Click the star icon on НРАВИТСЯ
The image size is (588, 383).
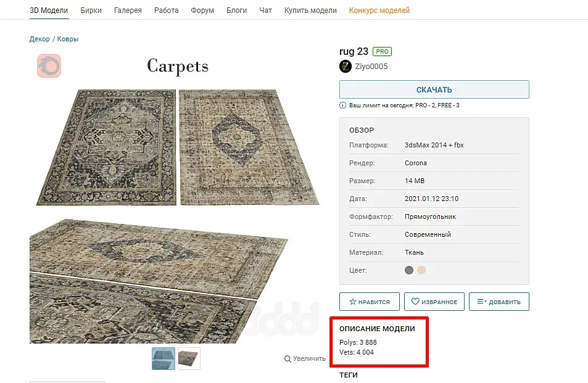pyautogui.click(x=353, y=302)
